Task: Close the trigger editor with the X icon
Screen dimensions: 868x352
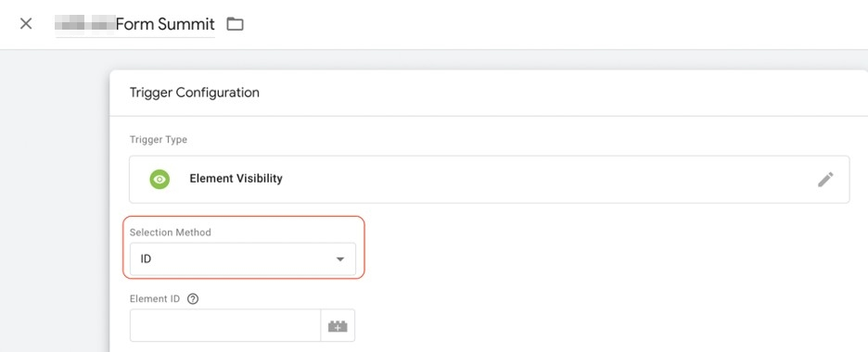Action: (26, 24)
